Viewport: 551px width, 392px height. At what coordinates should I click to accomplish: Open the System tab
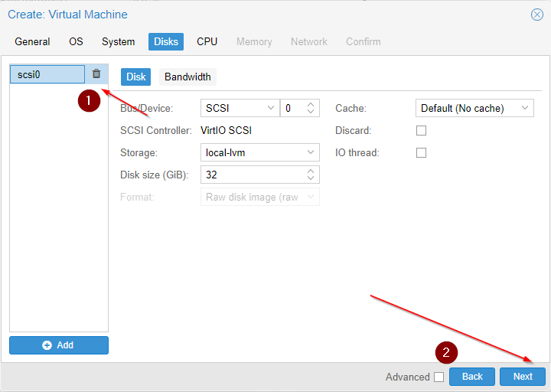point(118,42)
